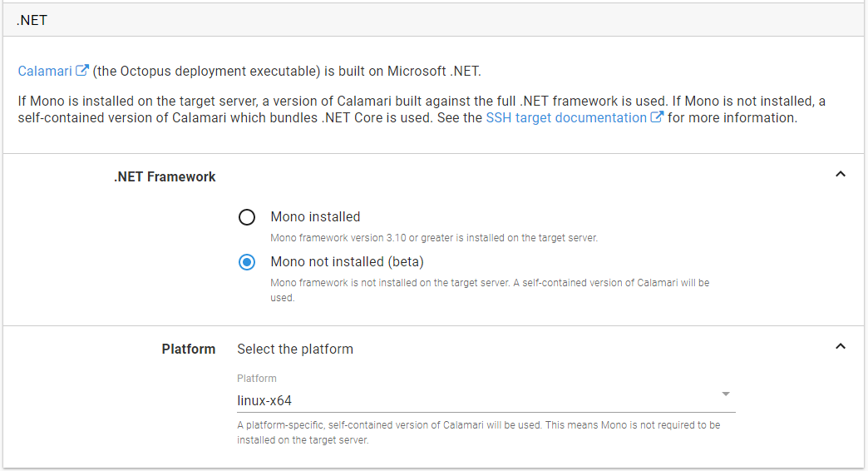Click the bold "Platform" section title
Image resolution: width=868 pixels, height=471 pixels.
188,349
